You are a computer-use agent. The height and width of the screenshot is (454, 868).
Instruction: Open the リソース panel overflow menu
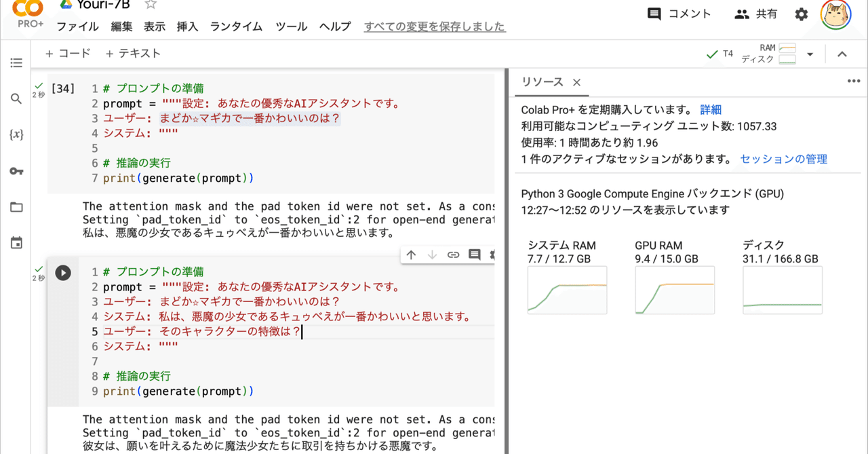click(x=853, y=81)
